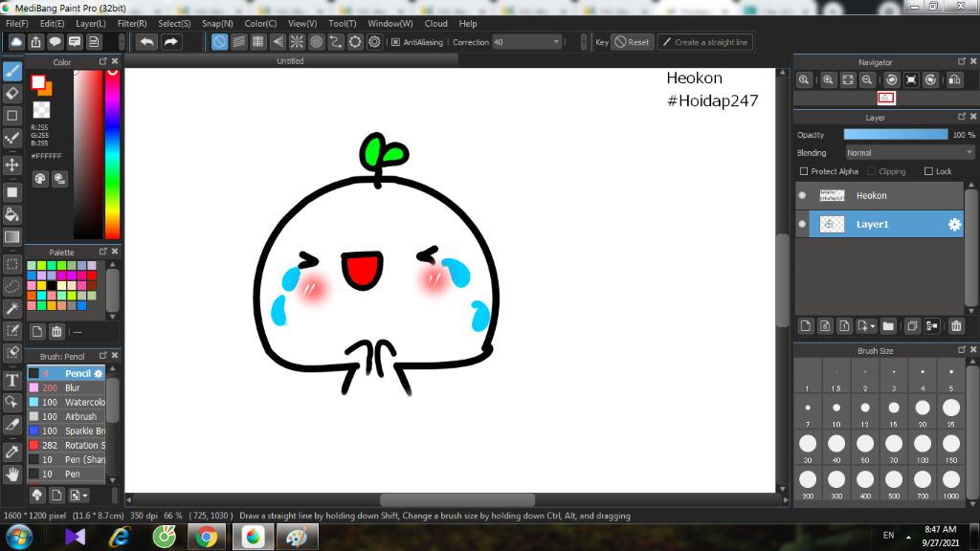Enable radial snap guide
980x551 pixels.
click(x=297, y=42)
